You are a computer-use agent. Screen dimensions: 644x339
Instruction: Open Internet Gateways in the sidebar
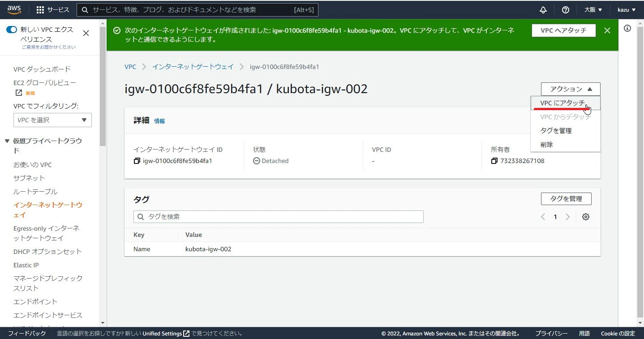(48, 210)
